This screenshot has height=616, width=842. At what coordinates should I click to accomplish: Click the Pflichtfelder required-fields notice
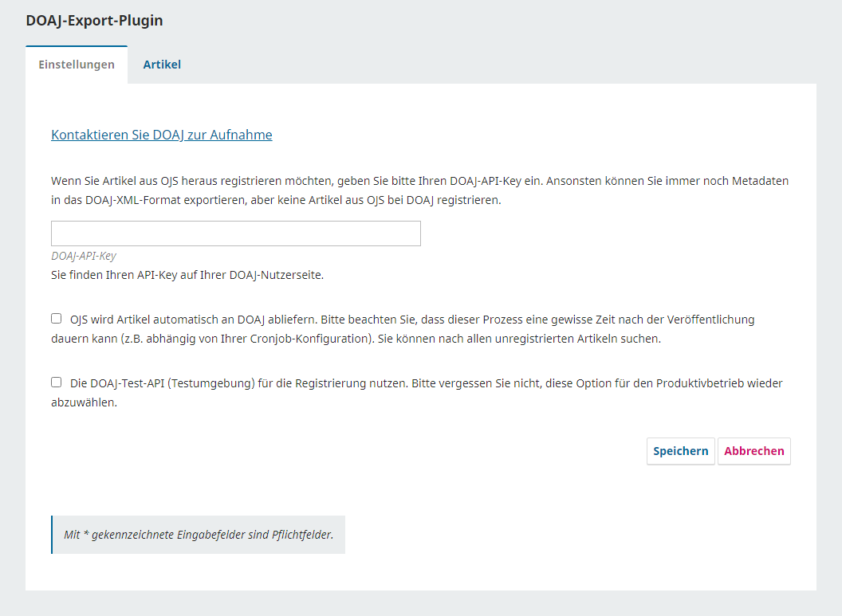pos(199,535)
